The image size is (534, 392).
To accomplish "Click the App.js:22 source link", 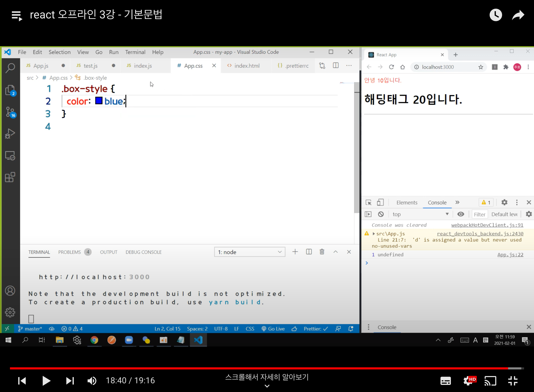I will [510, 255].
